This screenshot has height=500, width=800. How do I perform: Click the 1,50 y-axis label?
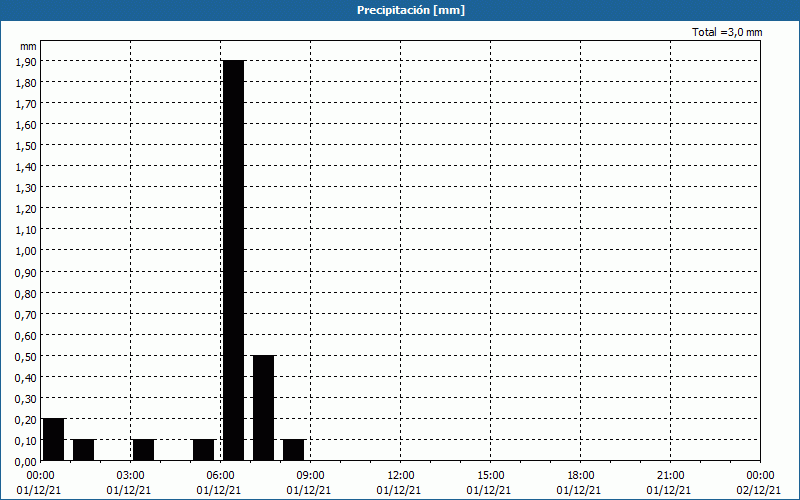pyautogui.click(x=26, y=146)
